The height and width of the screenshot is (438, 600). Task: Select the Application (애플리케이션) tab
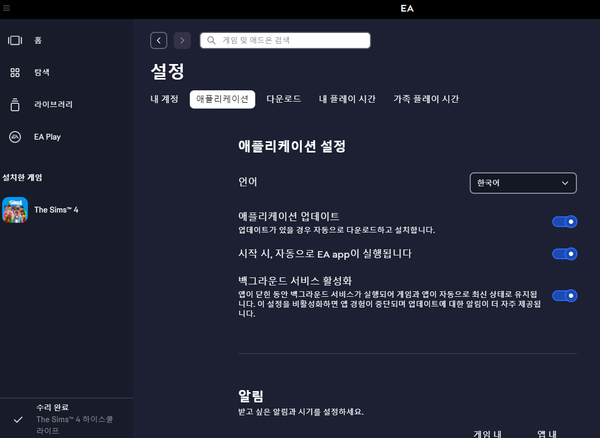(222, 99)
